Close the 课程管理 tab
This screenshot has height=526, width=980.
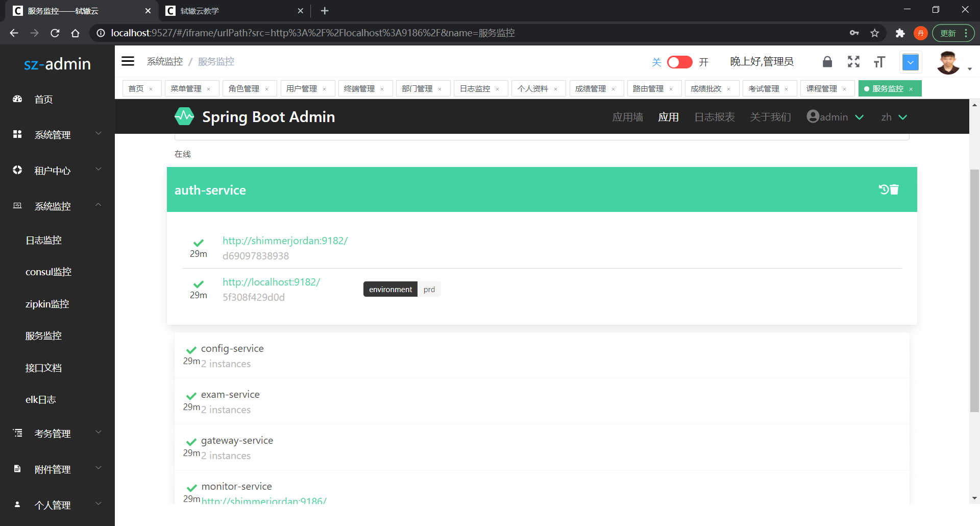845,89
